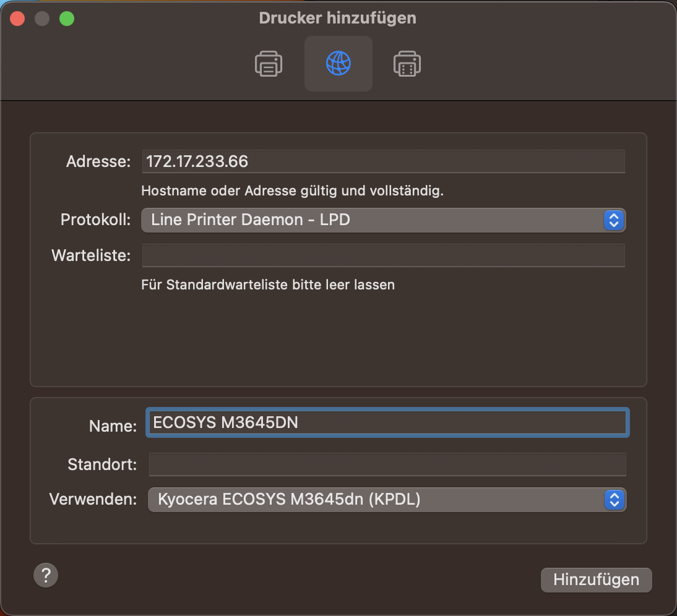Zoom window using the green title button
This screenshot has height=616, width=677.
[x=67, y=19]
